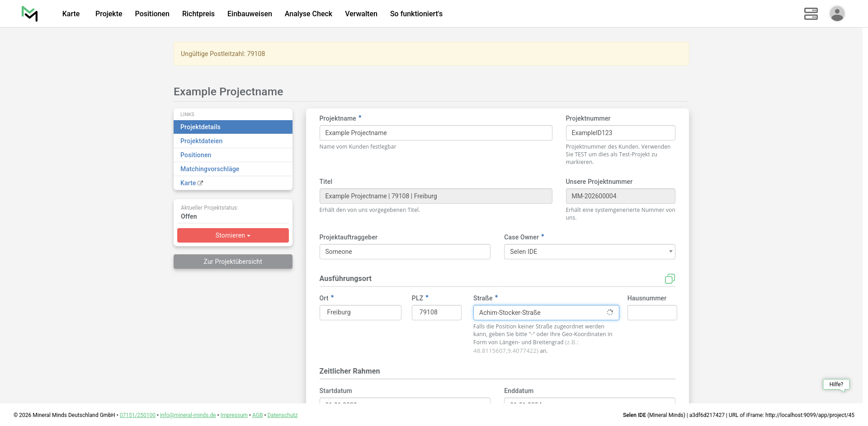Open the user profile avatar
Viewport: 868px width, 426px height.
coord(837,14)
